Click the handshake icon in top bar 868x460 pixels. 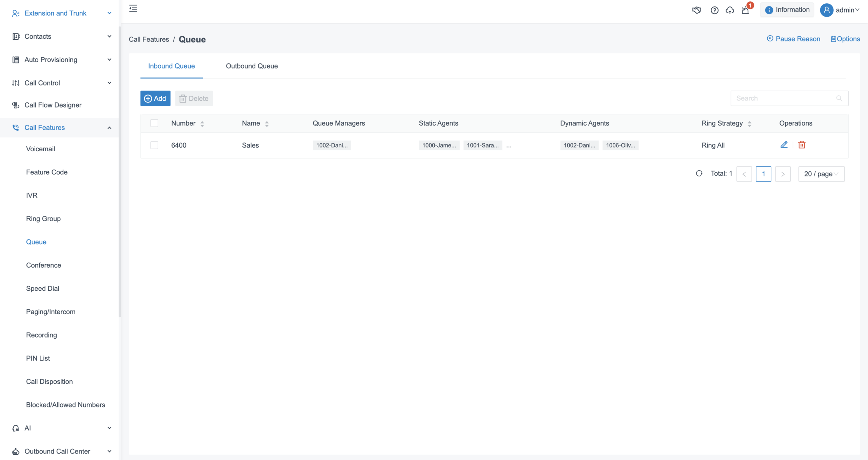(x=696, y=10)
